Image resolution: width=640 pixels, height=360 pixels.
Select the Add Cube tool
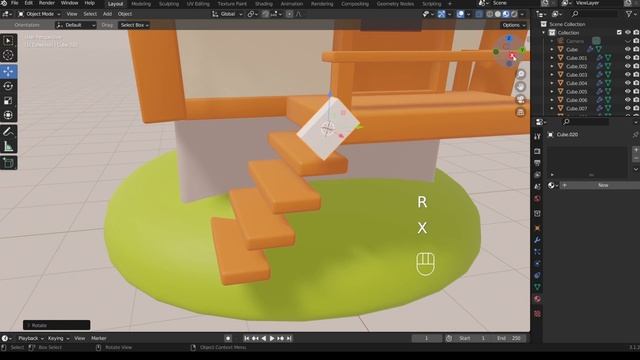8,163
